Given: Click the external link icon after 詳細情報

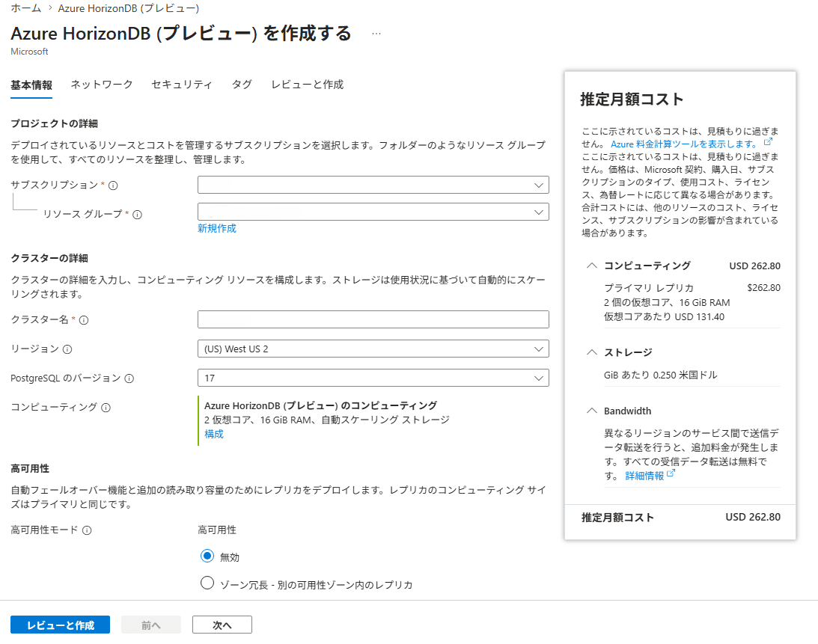Looking at the screenshot, I should coord(671,473).
